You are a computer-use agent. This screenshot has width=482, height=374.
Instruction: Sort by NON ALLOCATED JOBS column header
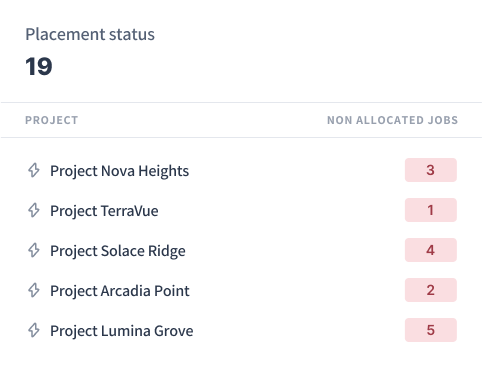point(392,120)
